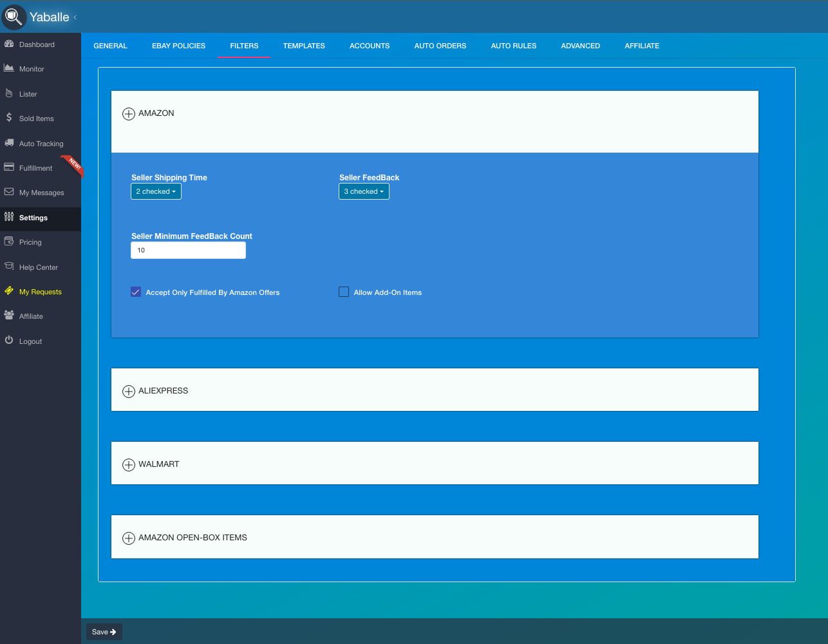Viewport: 828px width, 644px height.
Task: Click the Lister flame icon
Action: coord(9,93)
